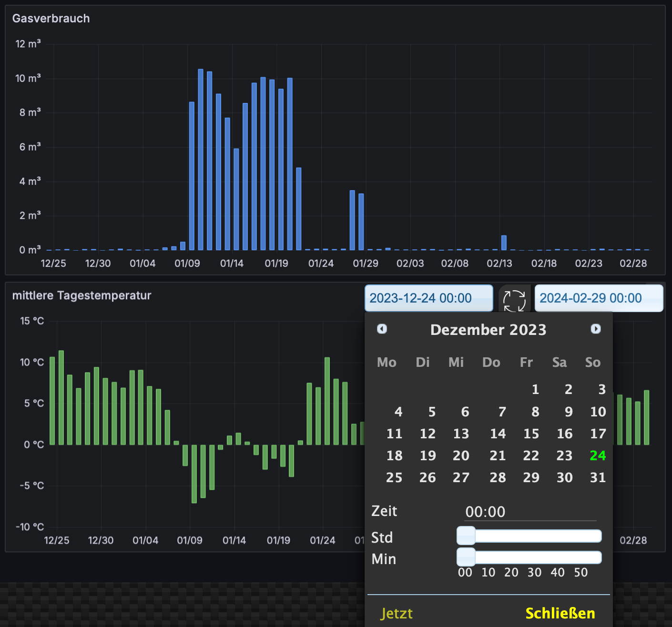
Task: Click the Schließen button
Action: click(x=560, y=613)
